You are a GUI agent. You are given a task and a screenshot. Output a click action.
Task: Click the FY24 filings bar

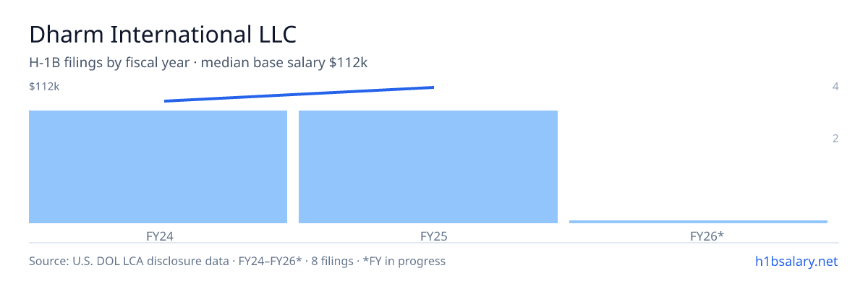[x=158, y=167]
